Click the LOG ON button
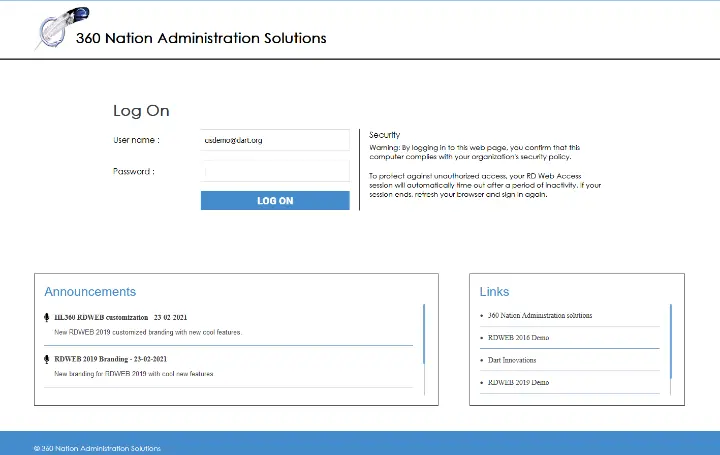 [275, 201]
